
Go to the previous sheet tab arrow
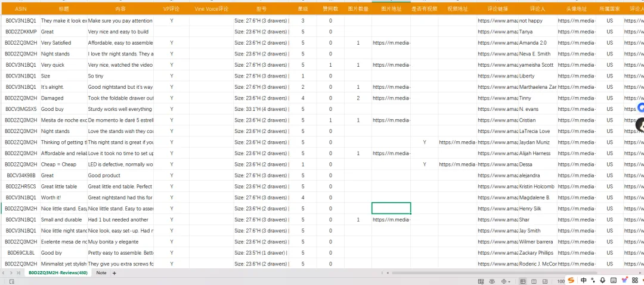4,272
